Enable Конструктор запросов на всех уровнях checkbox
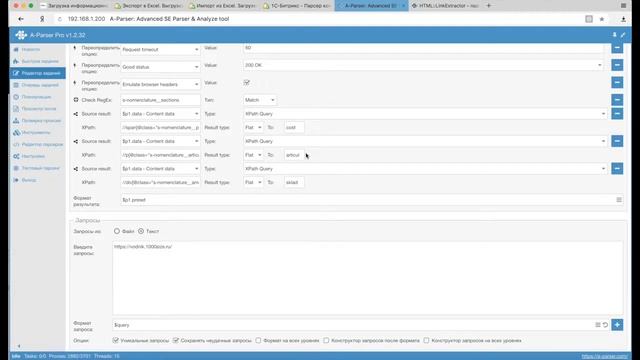This screenshot has width=640, height=360. click(426, 340)
